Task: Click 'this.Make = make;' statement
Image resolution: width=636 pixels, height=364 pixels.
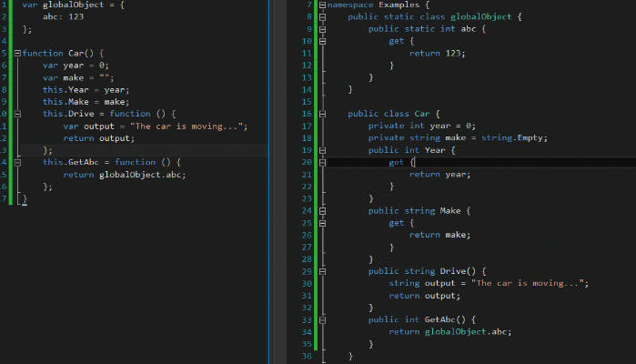Action: tap(86, 102)
